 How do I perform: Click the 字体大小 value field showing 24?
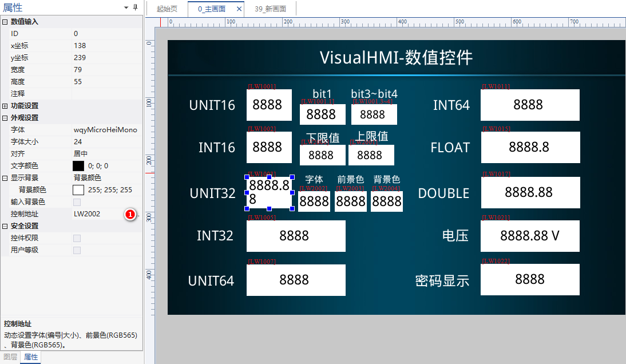(106, 142)
